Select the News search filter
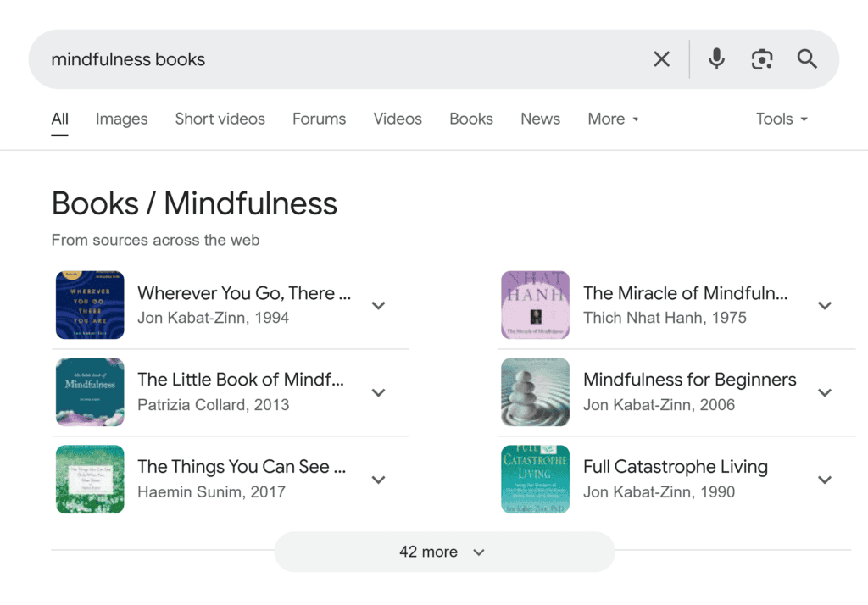Image resolution: width=868 pixels, height=605 pixels. point(540,119)
